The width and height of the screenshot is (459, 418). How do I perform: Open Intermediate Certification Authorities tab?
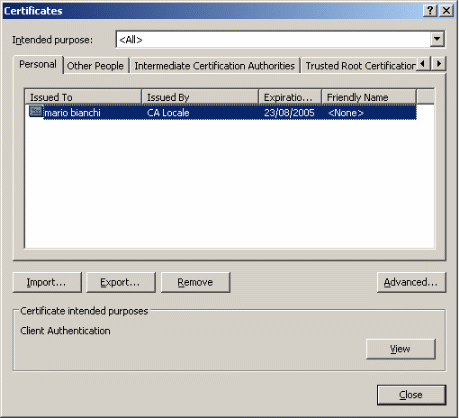point(214,66)
